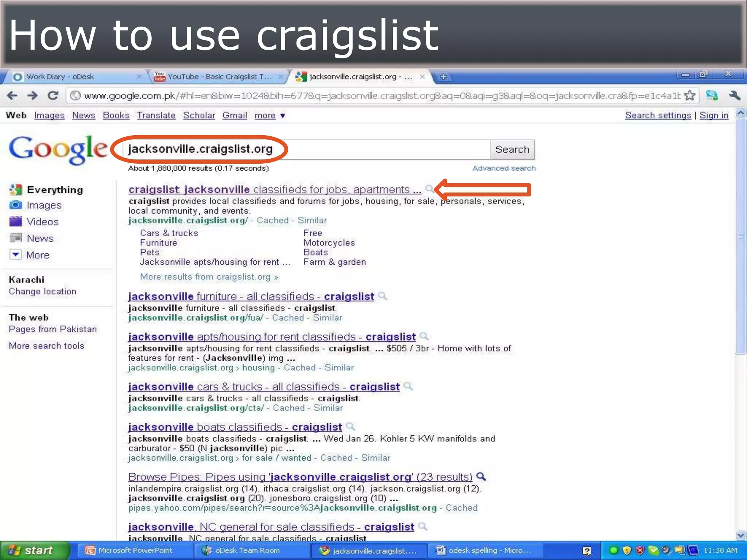Screen dimensions: 747x560
Task: Open the wrench settings menu
Action: (734, 96)
